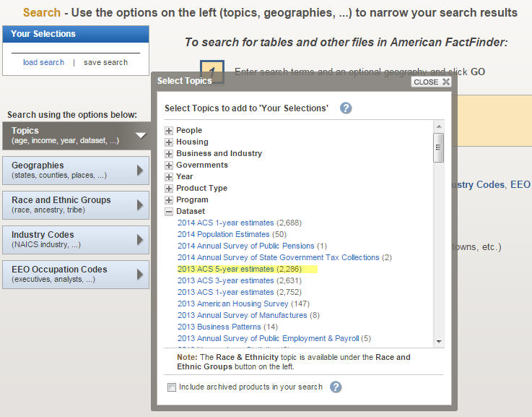The height and width of the screenshot is (417, 532).
Task: Select the highlighted 2013 ACS 5-year estimates
Action: coord(226,269)
